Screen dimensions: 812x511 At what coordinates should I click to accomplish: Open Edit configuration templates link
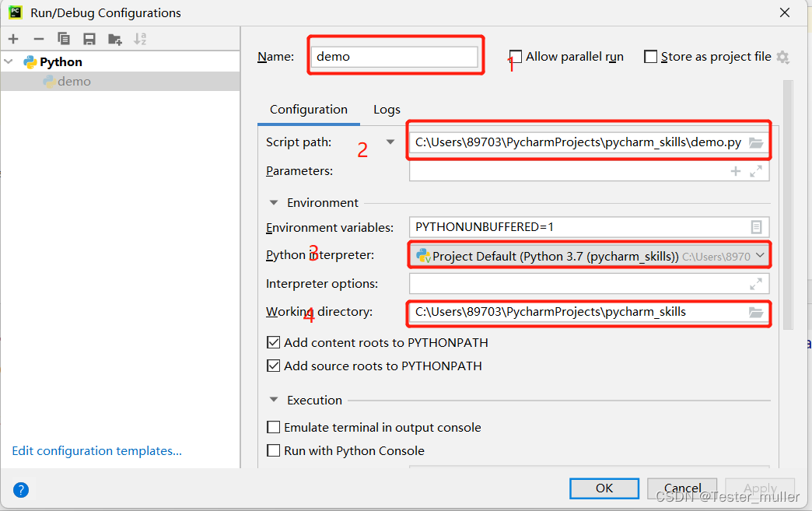click(97, 451)
